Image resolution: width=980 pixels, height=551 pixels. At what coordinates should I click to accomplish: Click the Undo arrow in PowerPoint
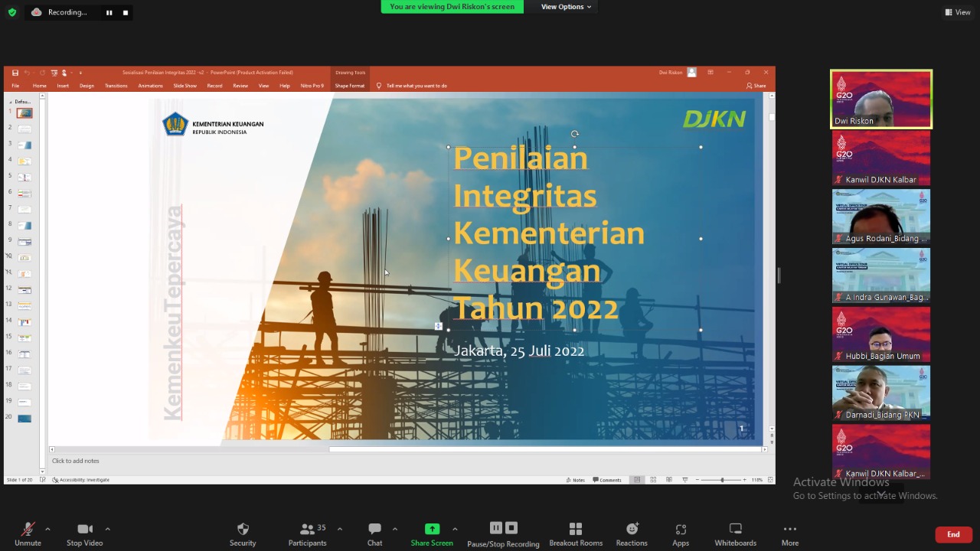click(x=25, y=73)
